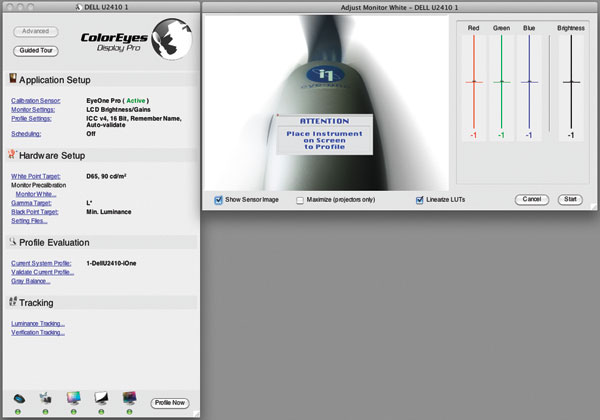Uncheck the Show Sensor Image checkbox
This screenshot has width=600, height=420.
[x=218, y=200]
